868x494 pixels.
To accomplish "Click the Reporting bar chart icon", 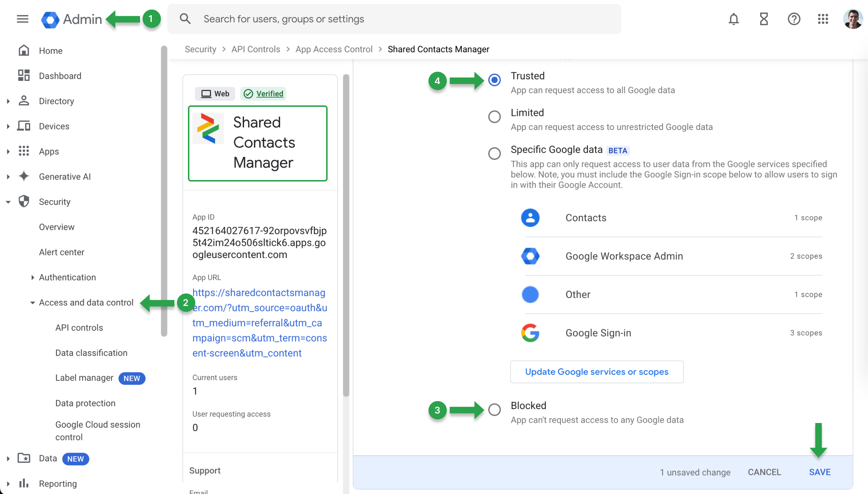I will [x=24, y=483].
